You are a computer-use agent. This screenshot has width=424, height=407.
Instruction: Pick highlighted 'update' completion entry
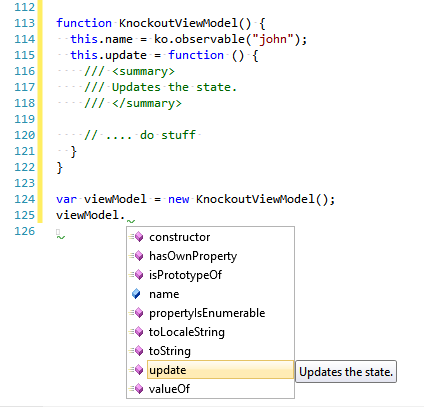click(x=220, y=370)
